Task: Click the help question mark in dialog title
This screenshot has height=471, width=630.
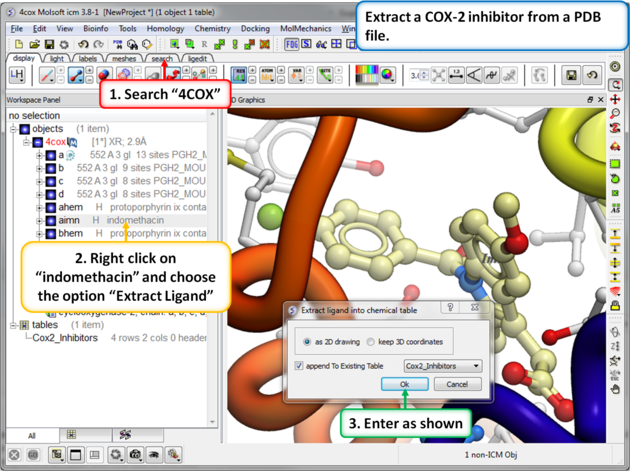Action: coord(450,307)
